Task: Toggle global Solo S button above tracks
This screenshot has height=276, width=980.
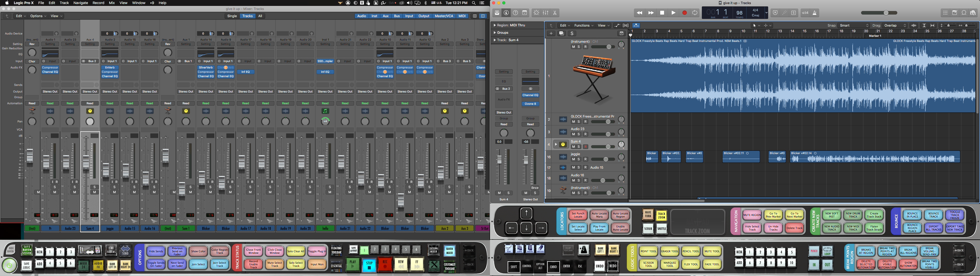Action: tap(572, 33)
